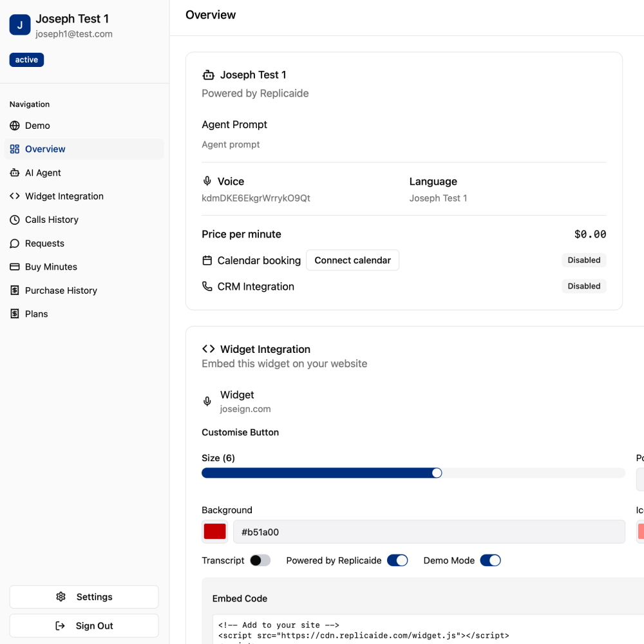
Task: Turn off Demo Mode
Action: pyautogui.click(x=490, y=560)
